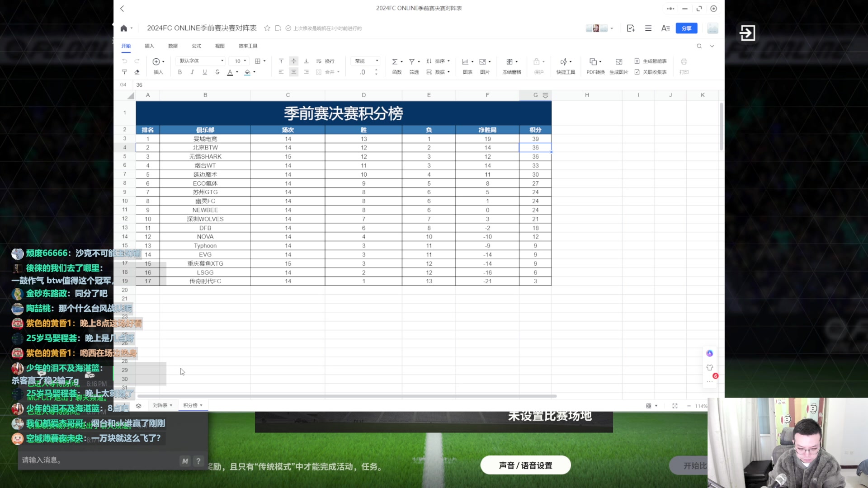Screen dimensions: 868x488
Task: Click the PDF转换 conversion icon
Action: (594, 66)
